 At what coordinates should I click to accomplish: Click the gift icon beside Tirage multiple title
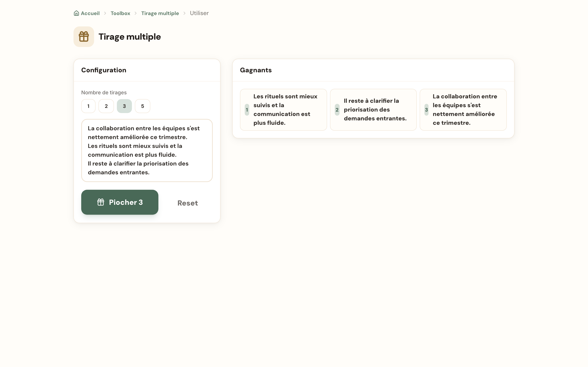click(84, 37)
